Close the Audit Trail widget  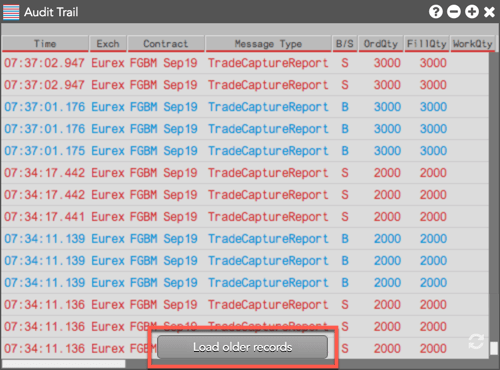(x=489, y=12)
